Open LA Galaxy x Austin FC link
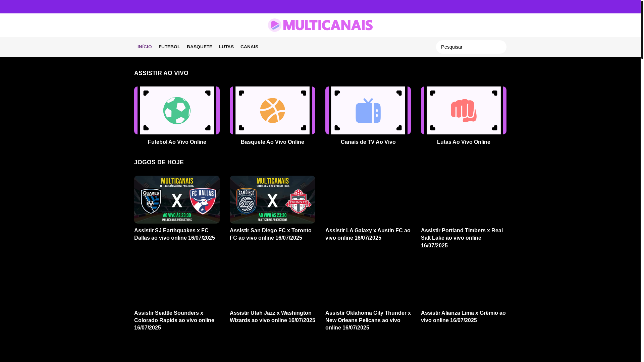The width and height of the screenshot is (644, 362). [x=368, y=234]
